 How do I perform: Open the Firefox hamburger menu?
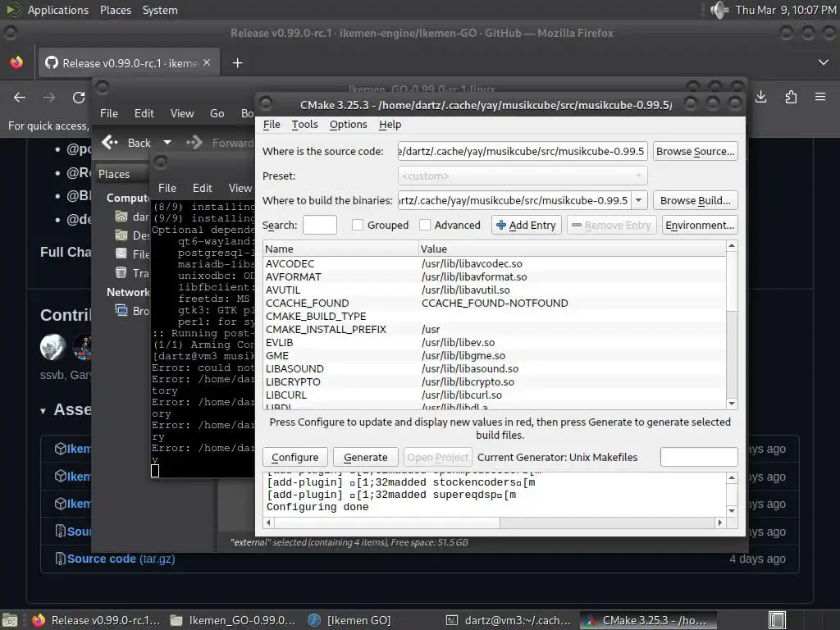(x=820, y=97)
